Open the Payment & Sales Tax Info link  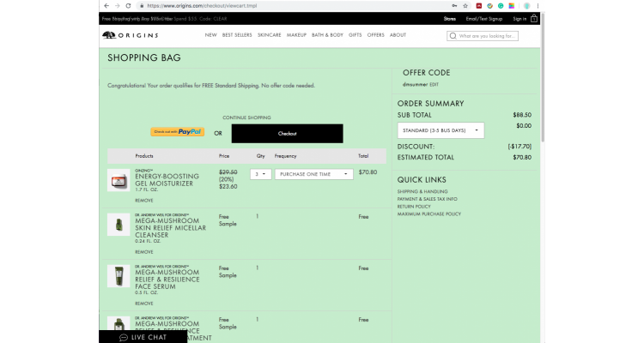[x=427, y=199]
